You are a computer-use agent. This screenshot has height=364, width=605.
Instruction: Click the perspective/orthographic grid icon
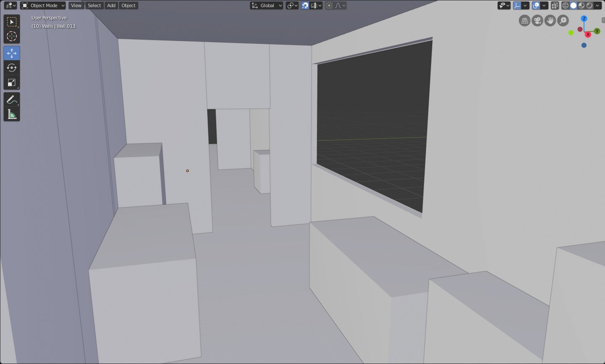pyautogui.click(x=524, y=21)
